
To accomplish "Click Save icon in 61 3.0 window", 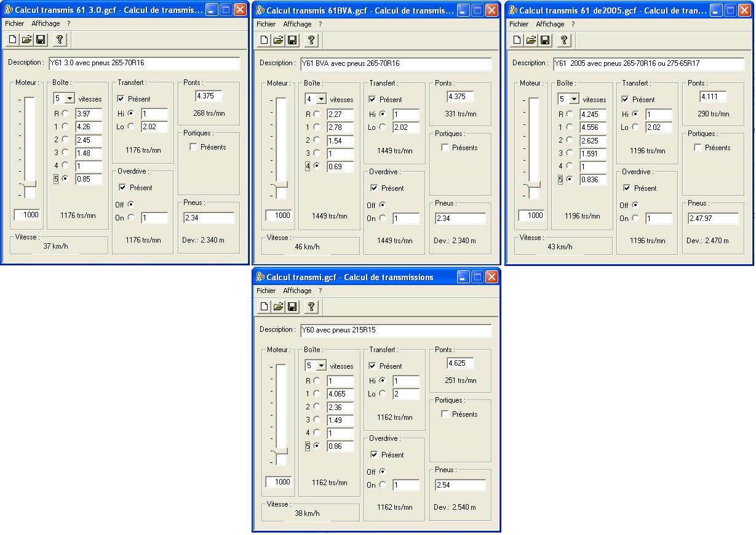I will tap(41, 39).
